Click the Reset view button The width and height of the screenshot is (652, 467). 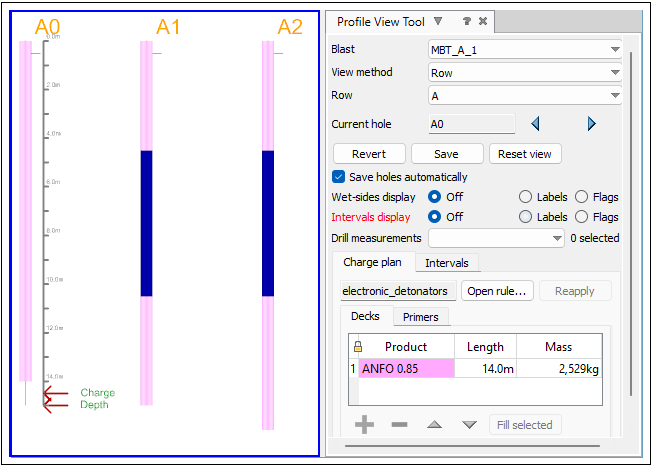click(x=525, y=154)
